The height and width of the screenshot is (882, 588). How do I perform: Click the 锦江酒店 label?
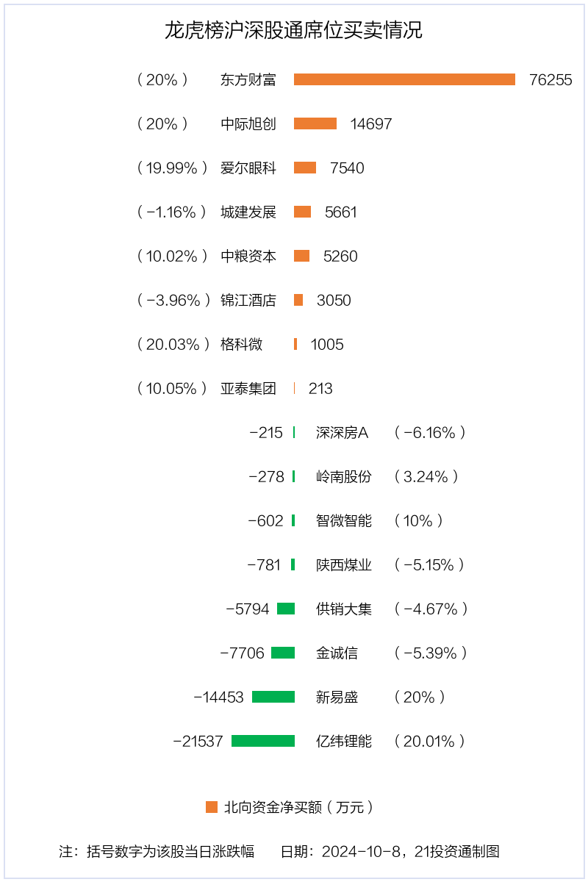(248, 300)
